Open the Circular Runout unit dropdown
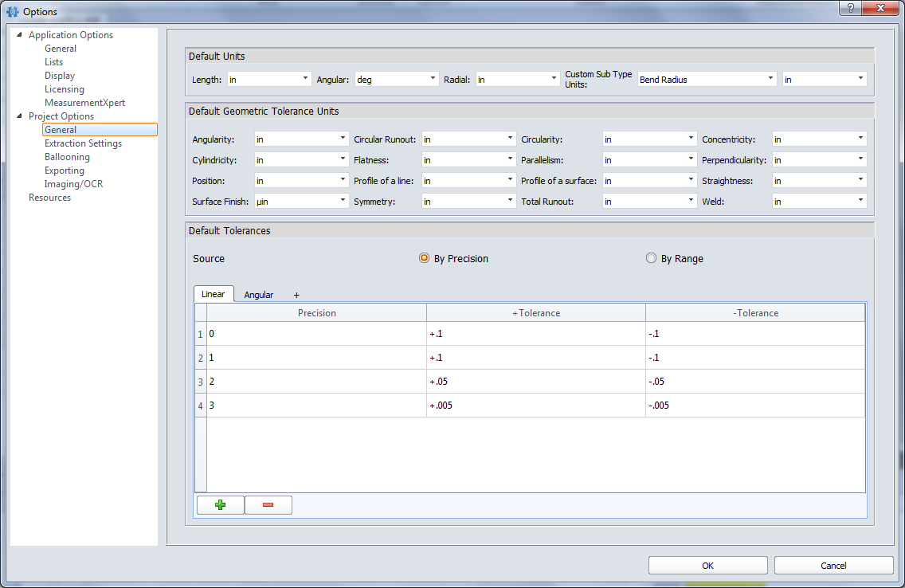The height and width of the screenshot is (588, 905). [x=468, y=139]
